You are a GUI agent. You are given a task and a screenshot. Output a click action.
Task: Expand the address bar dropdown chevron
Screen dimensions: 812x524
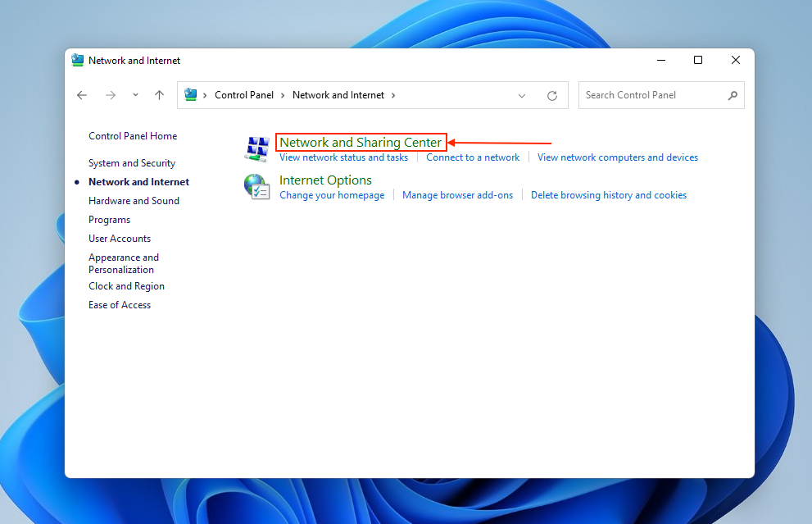pyautogui.click(x=522, y=95)
